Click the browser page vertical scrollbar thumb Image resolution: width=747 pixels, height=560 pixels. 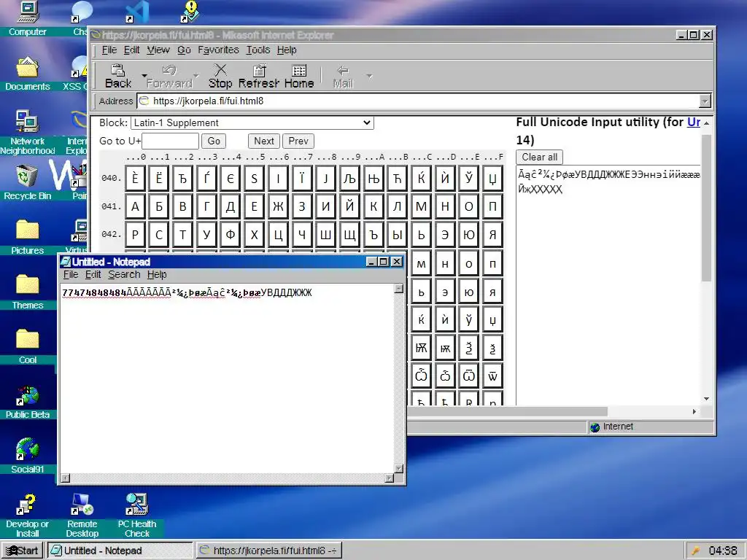706,208
